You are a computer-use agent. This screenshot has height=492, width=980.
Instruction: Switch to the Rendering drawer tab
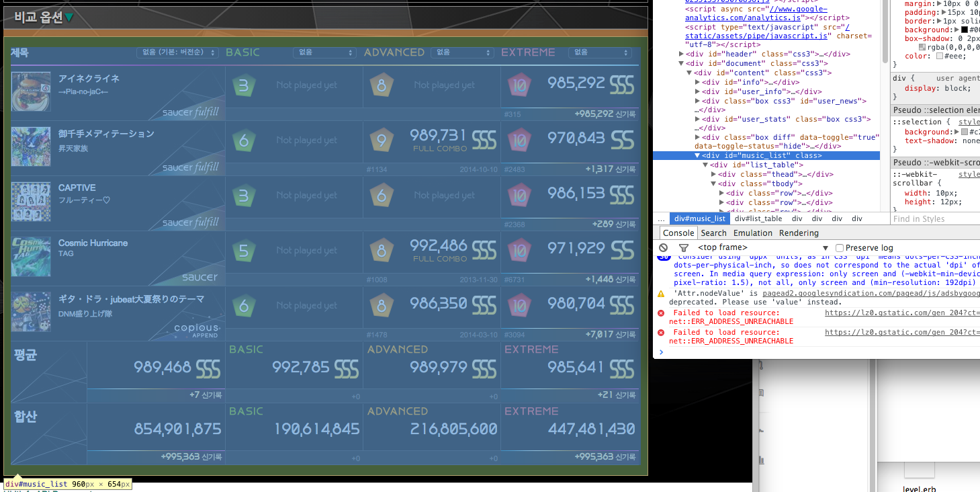tap(799, 233)
